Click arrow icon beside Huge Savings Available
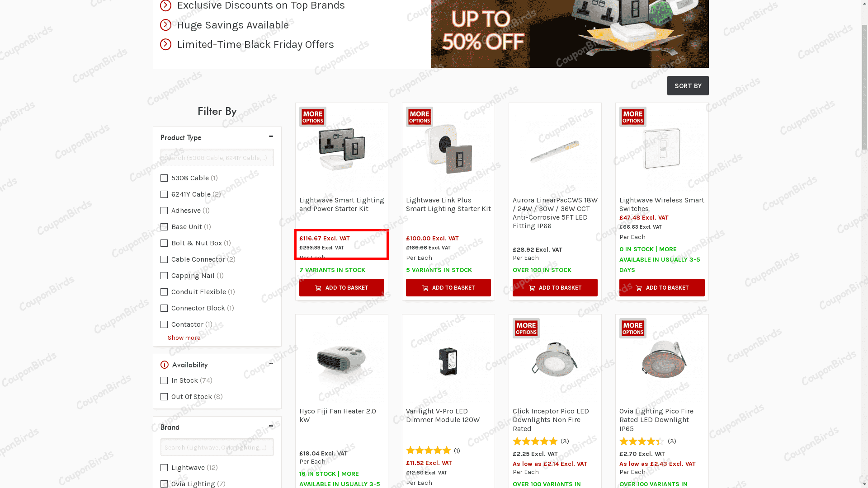The width and height of the screenshot is (868, 488). [x=165, y=25]
